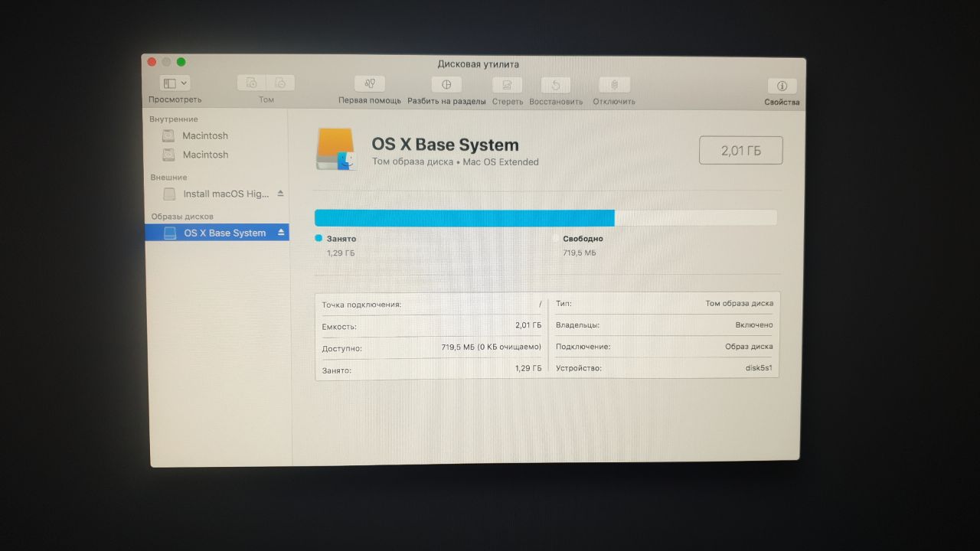This screenshot has height=551, width=980.
Task: Eject the Install macOS external disk
Action: tap(280, 194)
